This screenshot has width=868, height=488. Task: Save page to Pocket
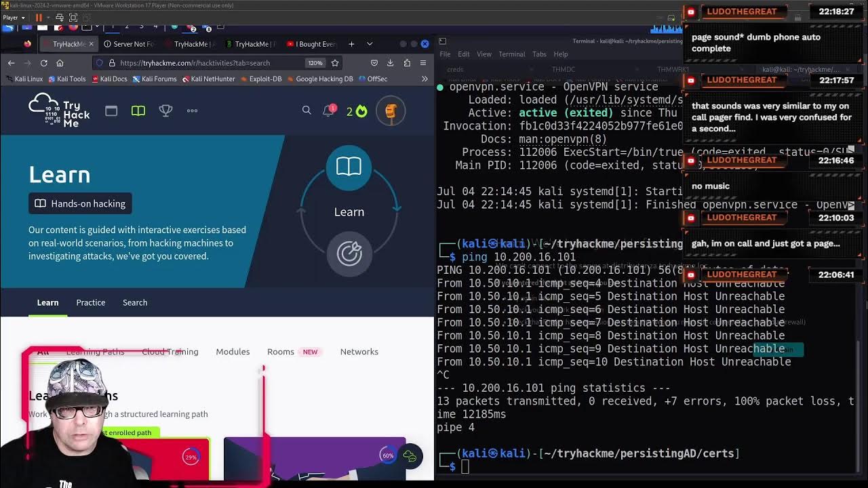pos(374,62)
